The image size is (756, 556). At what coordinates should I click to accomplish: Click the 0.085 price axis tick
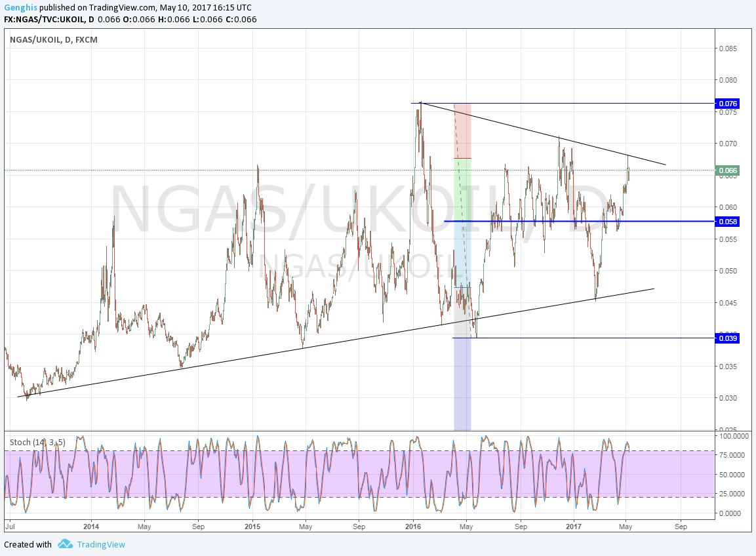pyautogui.click(x=728, y=49)
